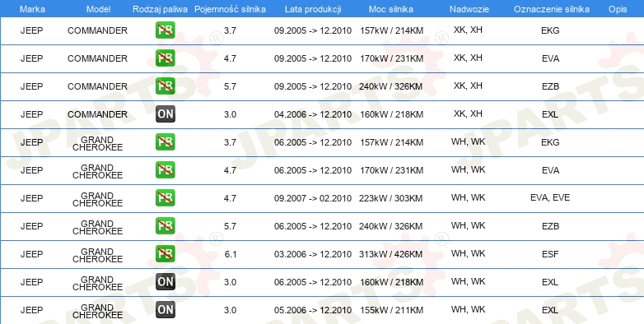Click the Lata produkcji column header

click(x=313, y=9)
